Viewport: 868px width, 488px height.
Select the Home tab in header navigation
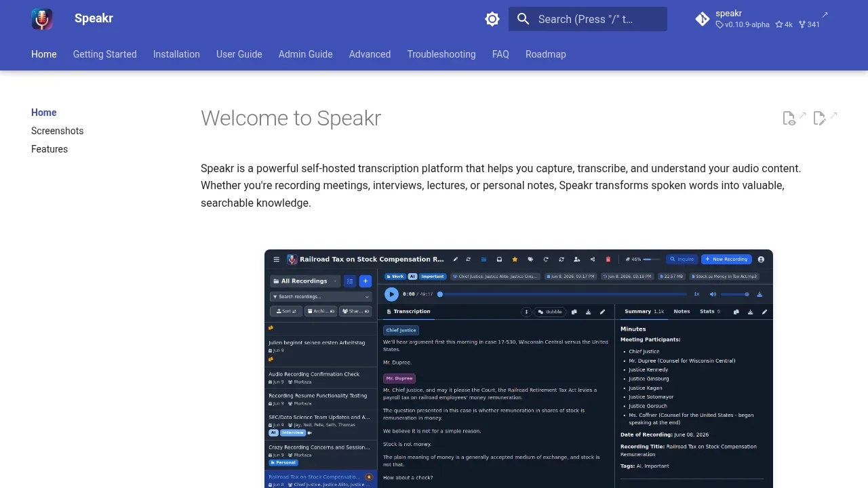44,54
